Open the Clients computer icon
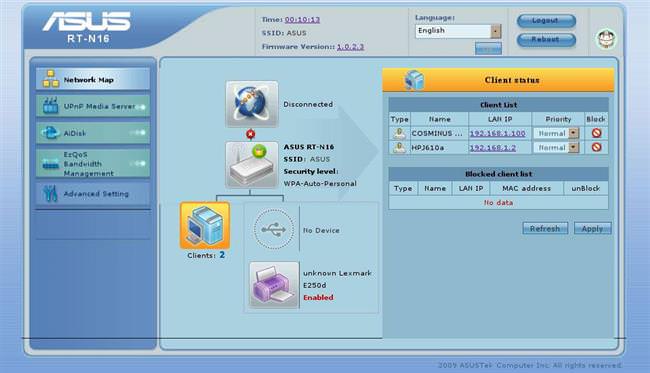Viewport: 650px width, 373px height. pyautogui.click(x=205, y=226)
